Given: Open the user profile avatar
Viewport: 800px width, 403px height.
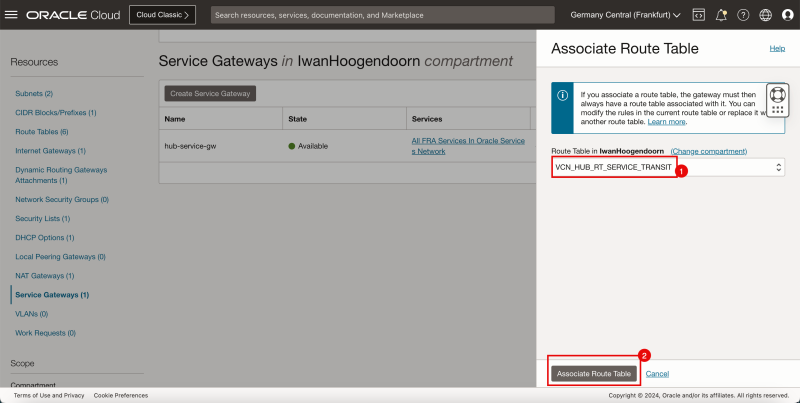Looking at the screenshot, I should (x=787, y=15).
